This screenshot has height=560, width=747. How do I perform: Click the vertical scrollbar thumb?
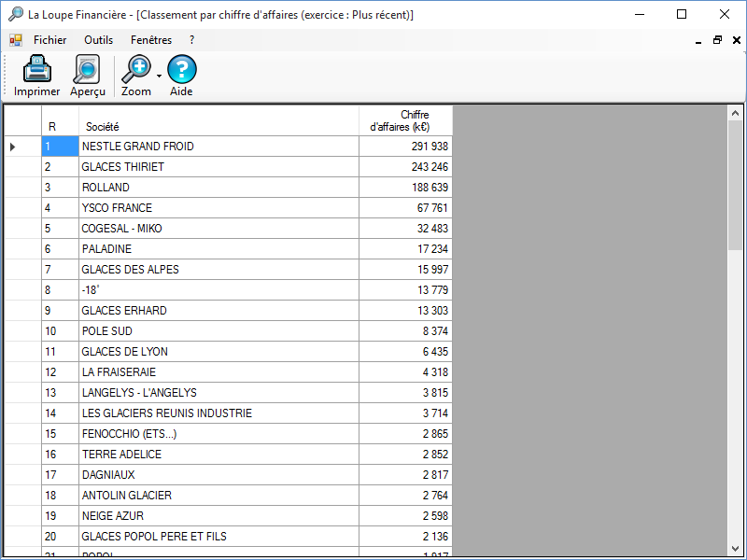[735, 185]
